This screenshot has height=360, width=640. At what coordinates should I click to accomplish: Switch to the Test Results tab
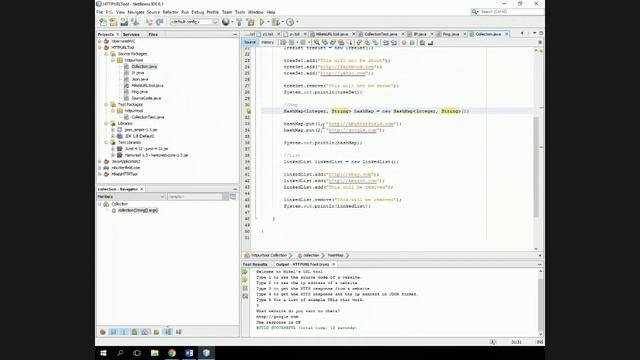coord(255,264)
